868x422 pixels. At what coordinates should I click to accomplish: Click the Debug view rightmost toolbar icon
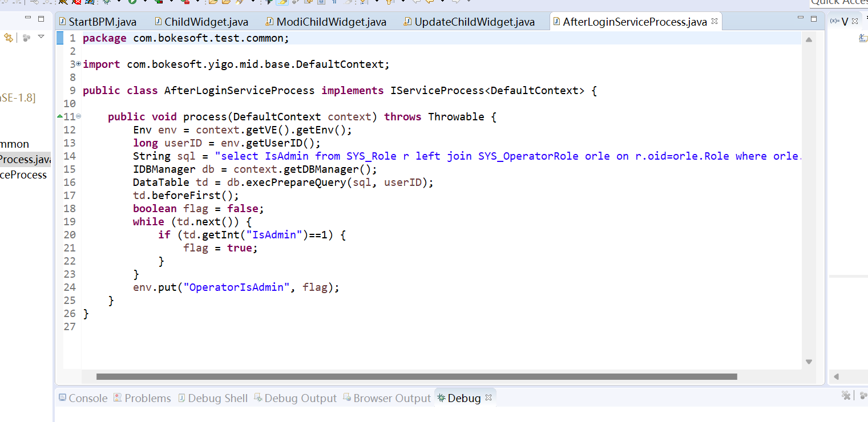pos(863,395)
